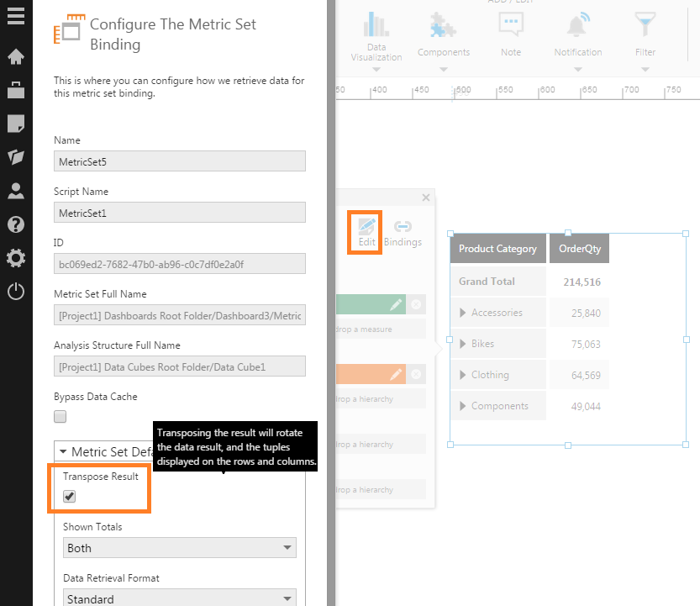Close the data analysis popup panel
Image resolution: width=700 pixels, height=606 pixels.
[x=426, y=198]
